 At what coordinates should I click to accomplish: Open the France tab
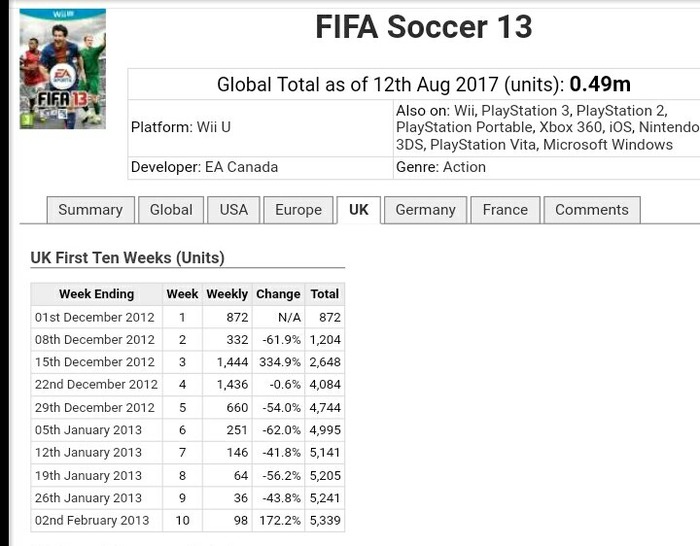(x=505, y=210)
